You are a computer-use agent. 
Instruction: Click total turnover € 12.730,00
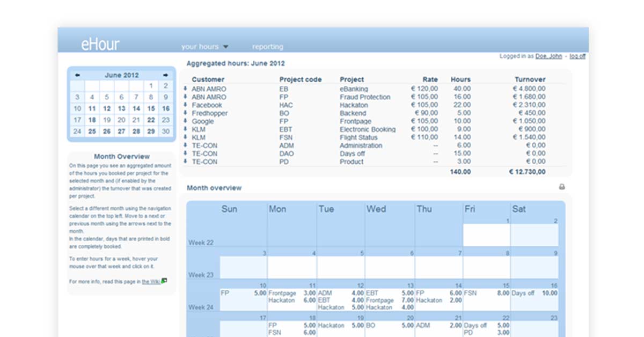[x=527, y=172]
